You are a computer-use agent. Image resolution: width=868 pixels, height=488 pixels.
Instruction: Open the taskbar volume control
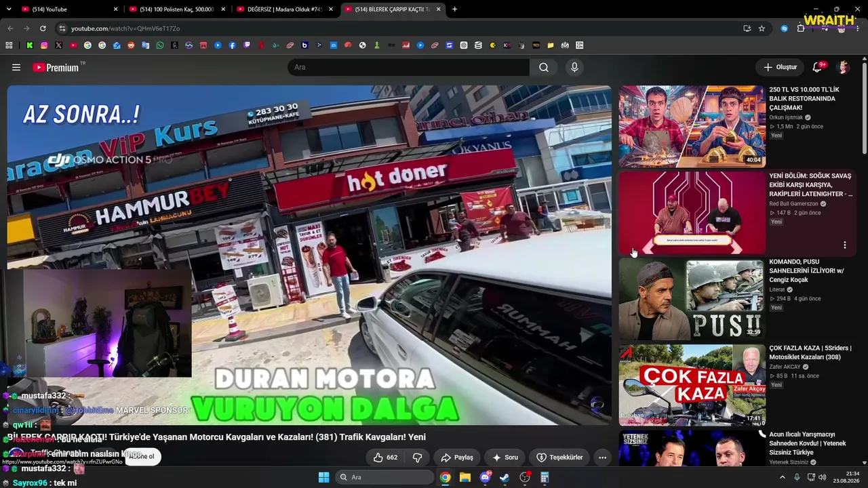point(822,477)
